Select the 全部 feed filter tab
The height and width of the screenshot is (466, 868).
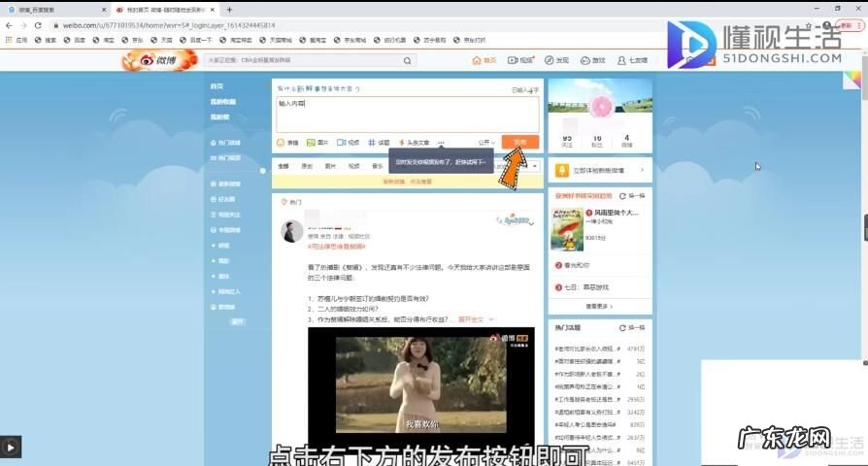pos(284,166)
